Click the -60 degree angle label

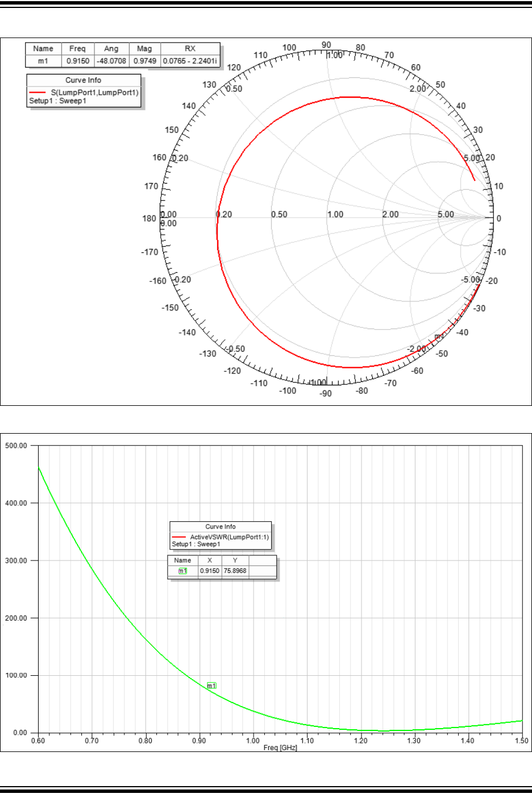417,371
